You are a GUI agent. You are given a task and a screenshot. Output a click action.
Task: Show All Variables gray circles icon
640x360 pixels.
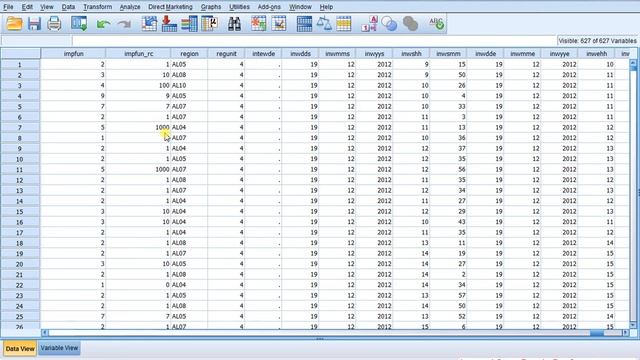410,24
